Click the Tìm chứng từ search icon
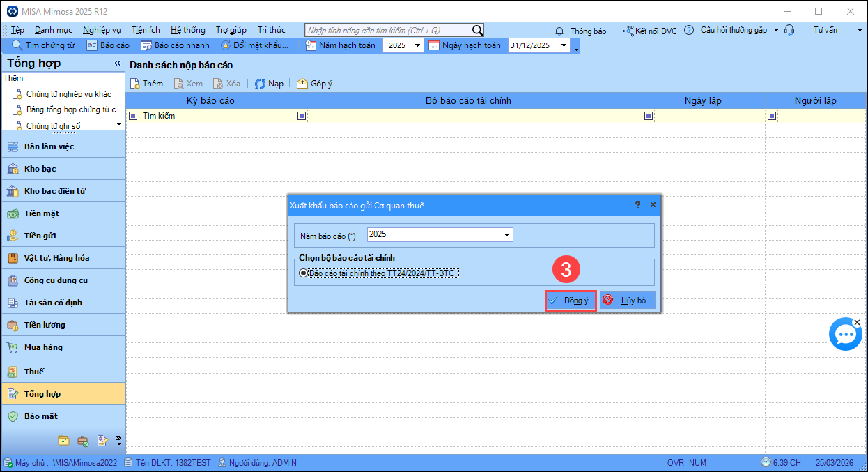The image size is (868, 472). (x=17, y=45)
